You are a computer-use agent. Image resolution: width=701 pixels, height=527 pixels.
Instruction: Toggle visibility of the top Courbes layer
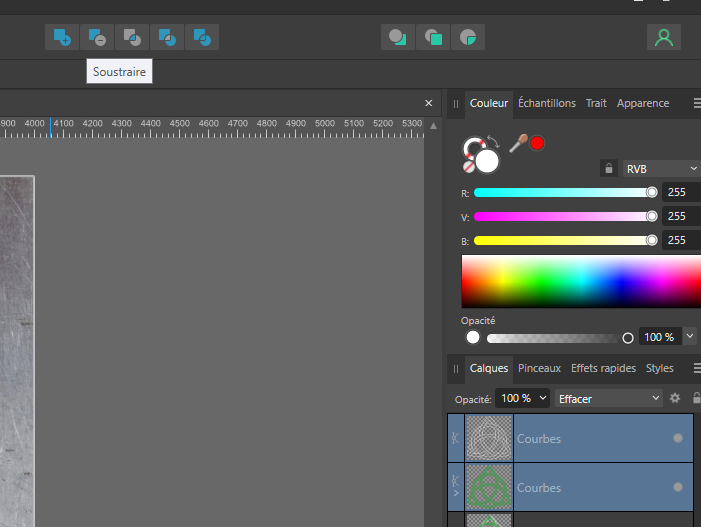tap(677, 438)
